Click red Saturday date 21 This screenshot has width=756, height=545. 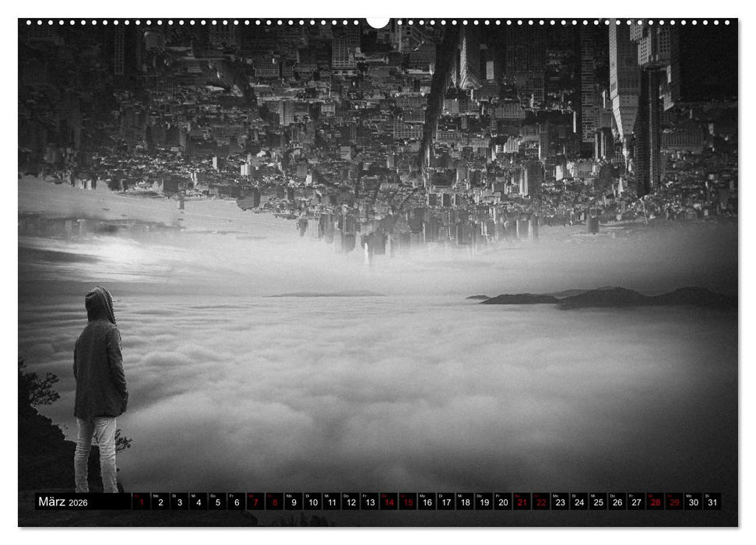522,502
